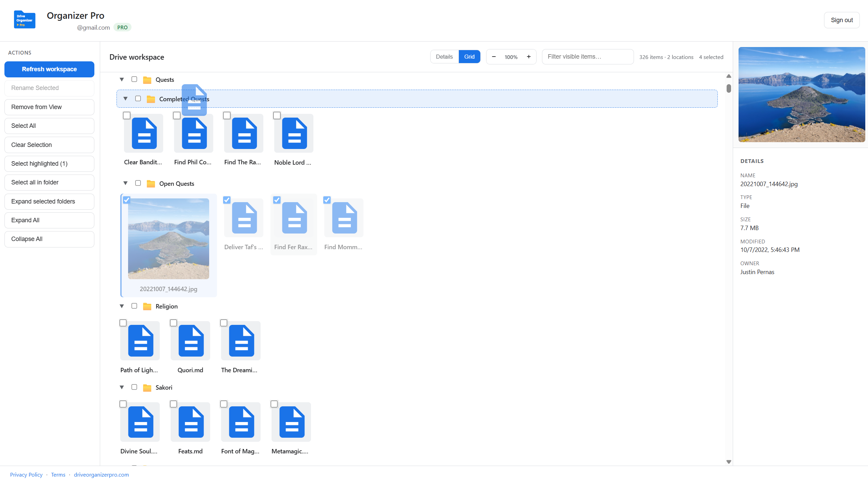
Task: Open the Feats.md document icon
Action: pos(191,422)
